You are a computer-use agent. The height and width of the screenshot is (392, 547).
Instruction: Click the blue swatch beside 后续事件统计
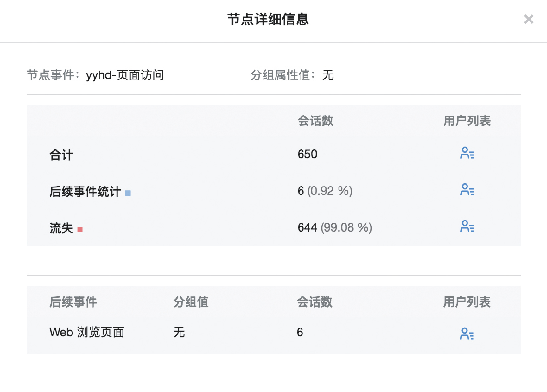pos(128,193)
